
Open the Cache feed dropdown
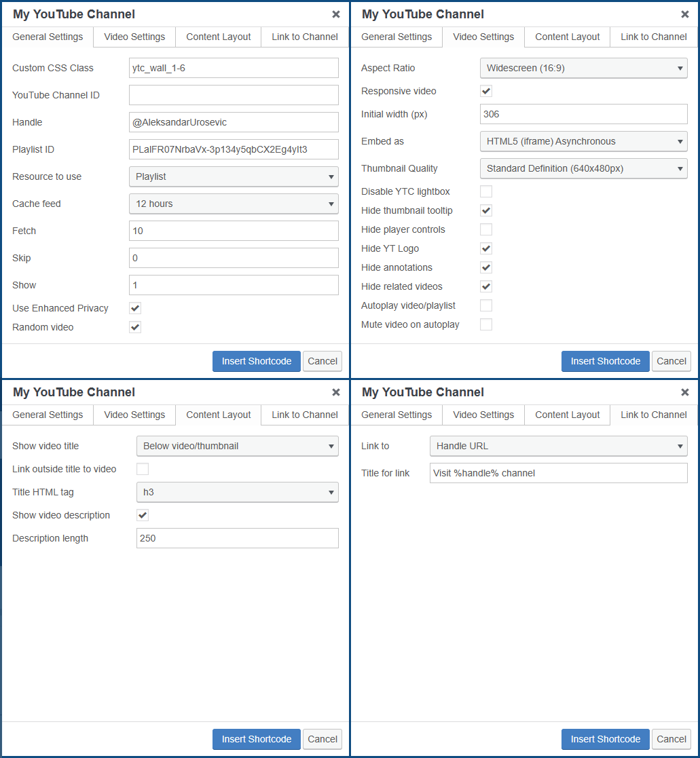pos(234,204)
